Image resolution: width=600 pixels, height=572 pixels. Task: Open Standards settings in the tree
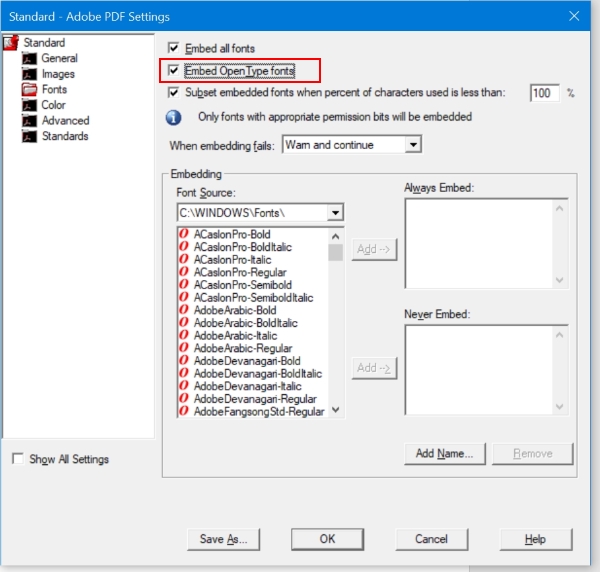tap(65, 136)
